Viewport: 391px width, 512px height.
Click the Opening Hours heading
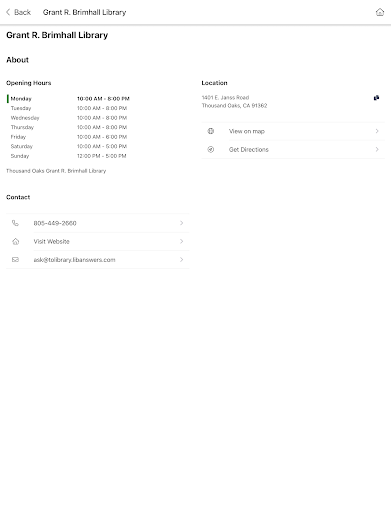pos(29,83)
